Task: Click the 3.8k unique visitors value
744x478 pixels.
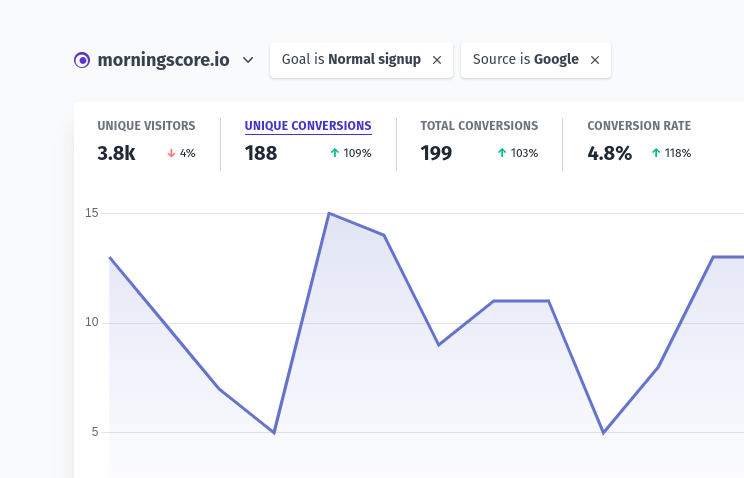Action: coord(116,153)
